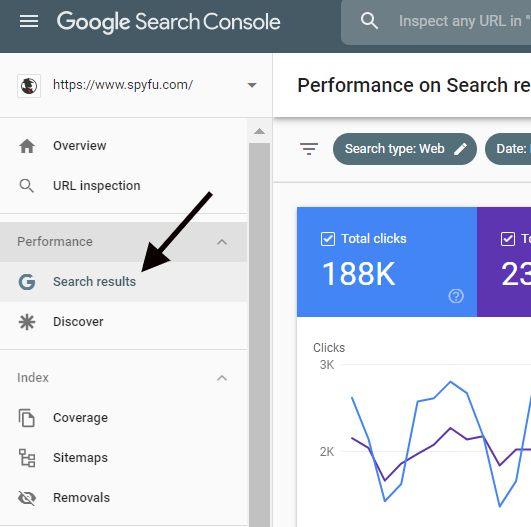Collapse the Performance section chevron

coord(222,242)
